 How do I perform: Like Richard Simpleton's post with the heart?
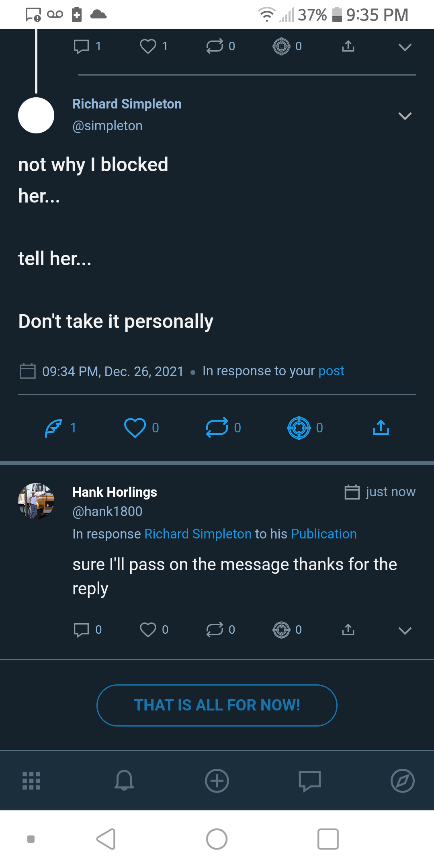click(x=135, y=428)
